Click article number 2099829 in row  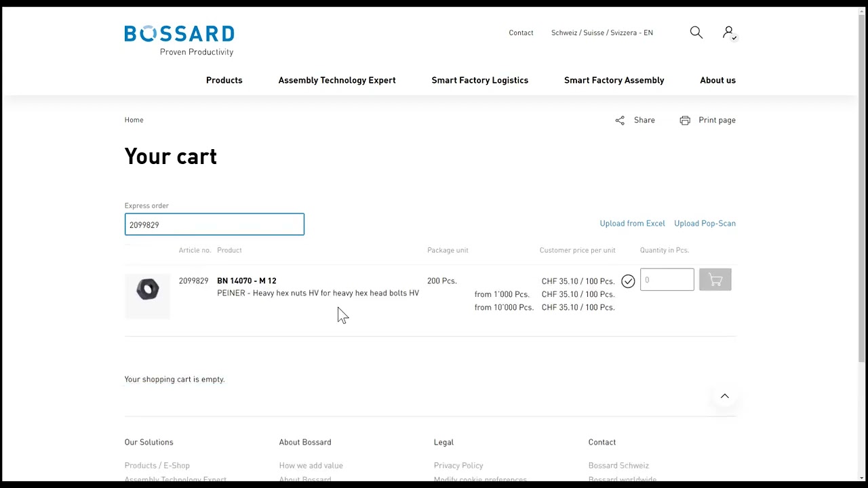[193, 281]
